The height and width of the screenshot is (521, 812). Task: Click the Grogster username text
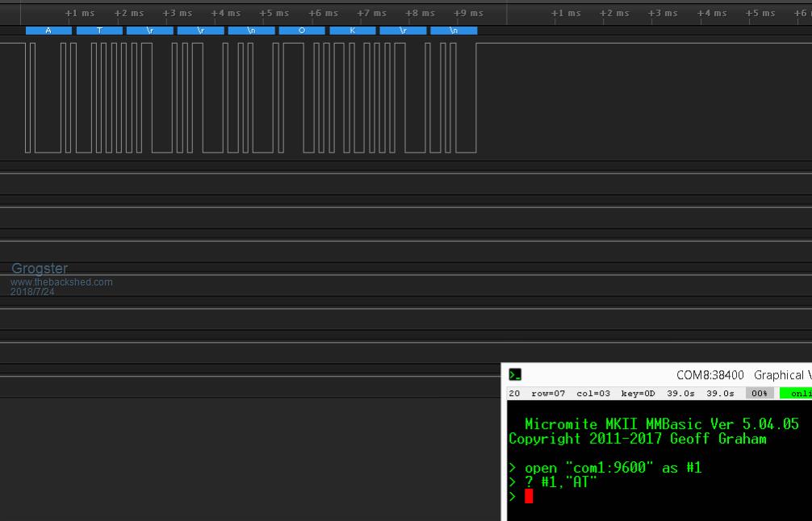(x=40, y=269)
